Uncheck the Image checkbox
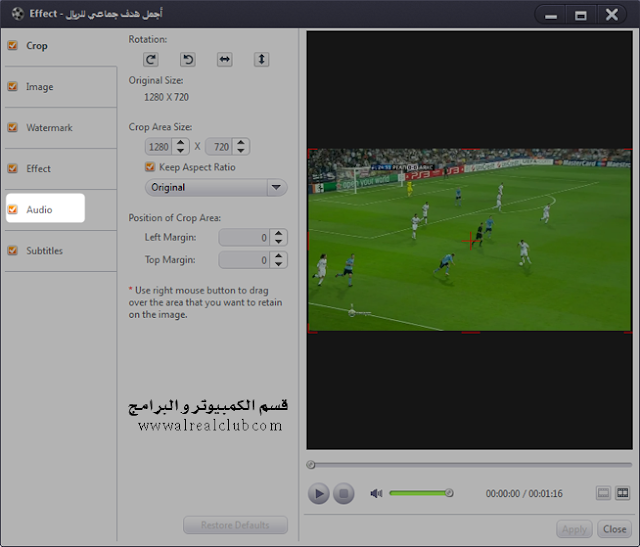The image size is (640, 547). click(x=13, y=86)
